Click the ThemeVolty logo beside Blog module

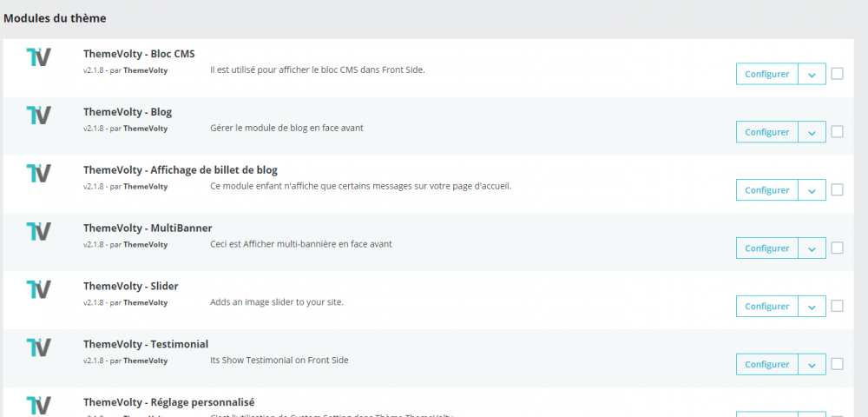point(39,116)
